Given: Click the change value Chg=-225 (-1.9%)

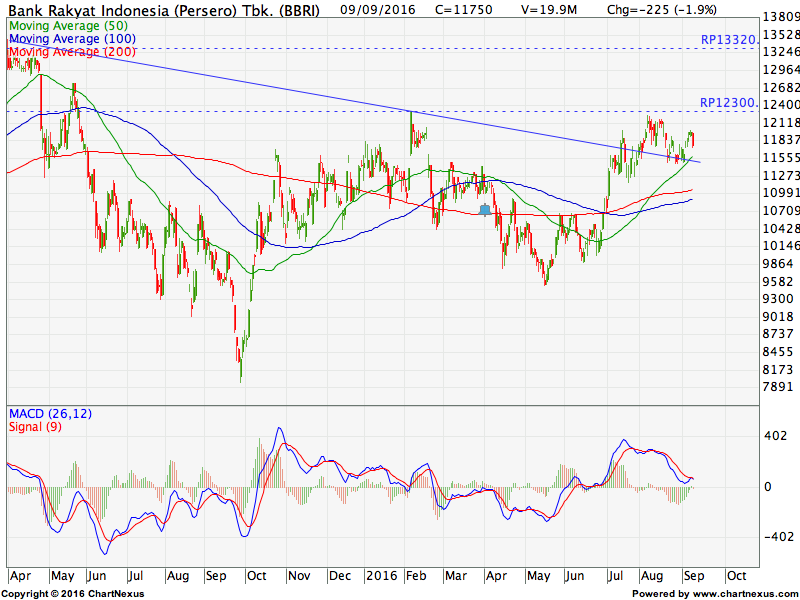Looking at the screenshot, I should pos(662,9).
